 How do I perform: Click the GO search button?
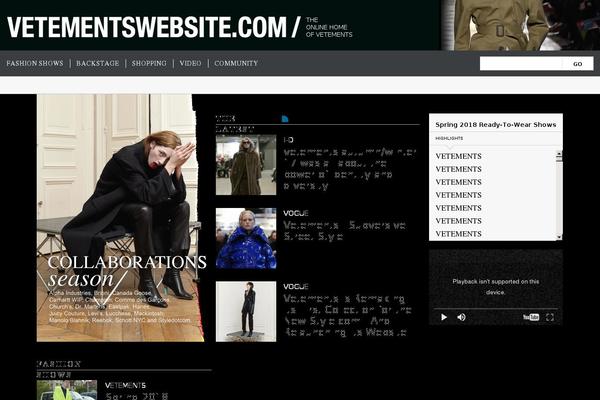pyautogui.click(x=578, y=64)
